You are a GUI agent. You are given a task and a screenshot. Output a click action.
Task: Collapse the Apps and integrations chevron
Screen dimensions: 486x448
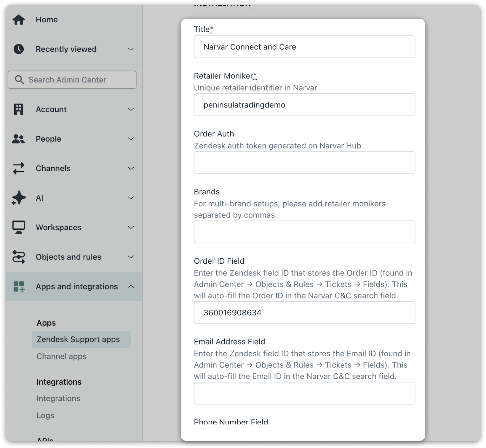point(131,287)
